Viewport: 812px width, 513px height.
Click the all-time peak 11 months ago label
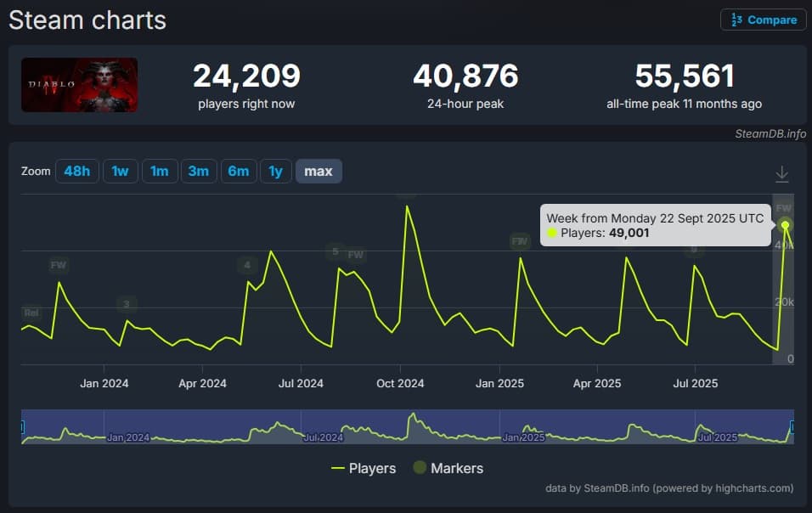click(x=684, y=104)
